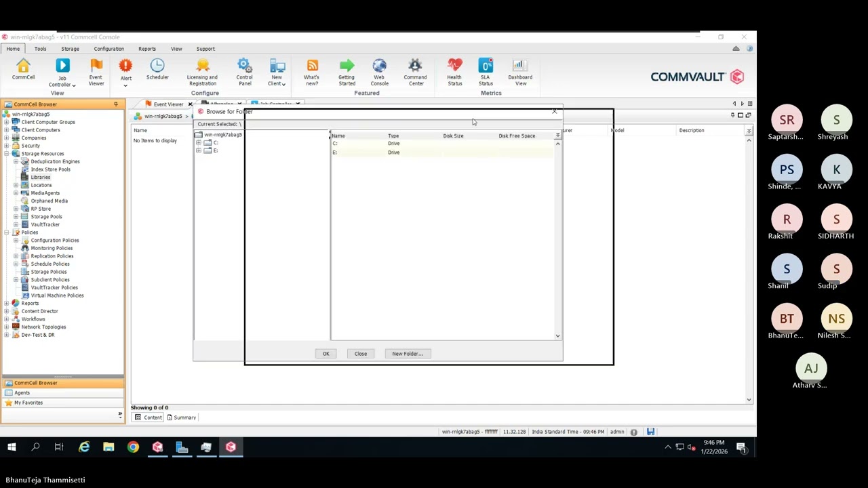Open File Explorer from the taskbar
The width and height of the screenshot is (868, 488).
tap(108, 447)
